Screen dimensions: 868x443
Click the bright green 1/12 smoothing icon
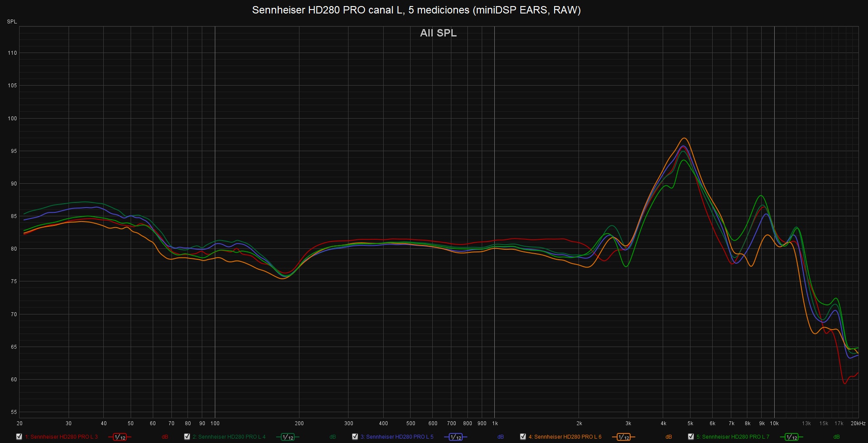pos(792,437)
